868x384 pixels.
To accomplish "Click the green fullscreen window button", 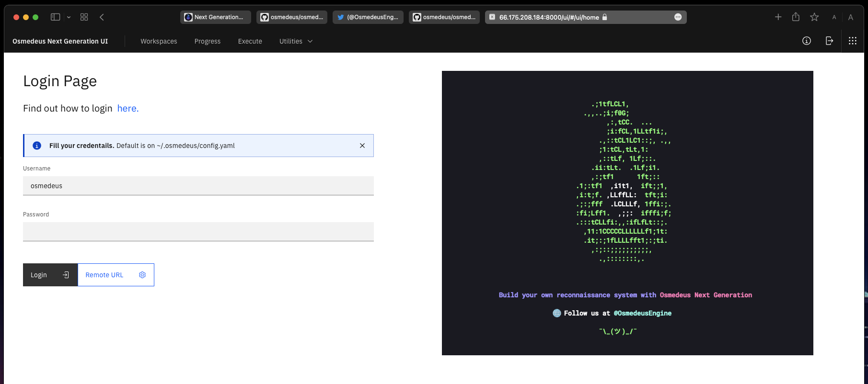I will (x=35, y=17).
